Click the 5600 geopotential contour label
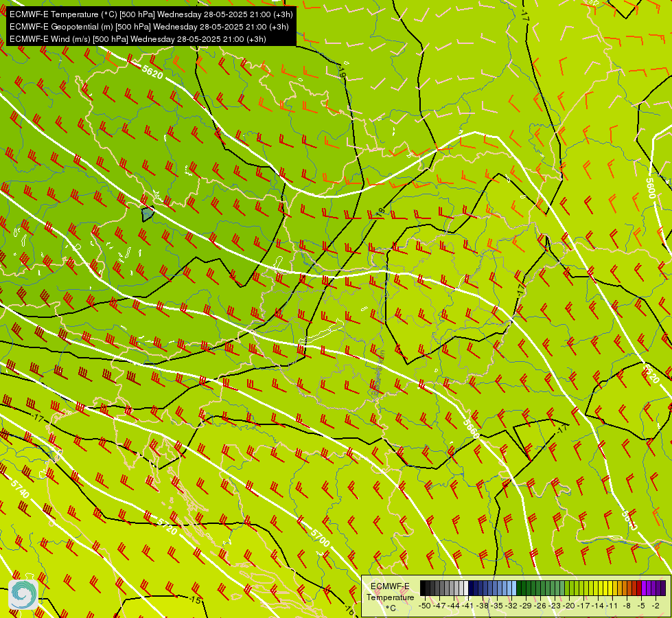Screen dimensions: 672x618 (x=651, y=188)
